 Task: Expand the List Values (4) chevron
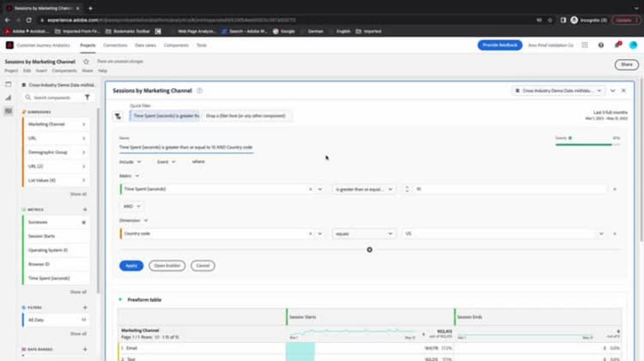pyautogui.click(x=84, y=180)
